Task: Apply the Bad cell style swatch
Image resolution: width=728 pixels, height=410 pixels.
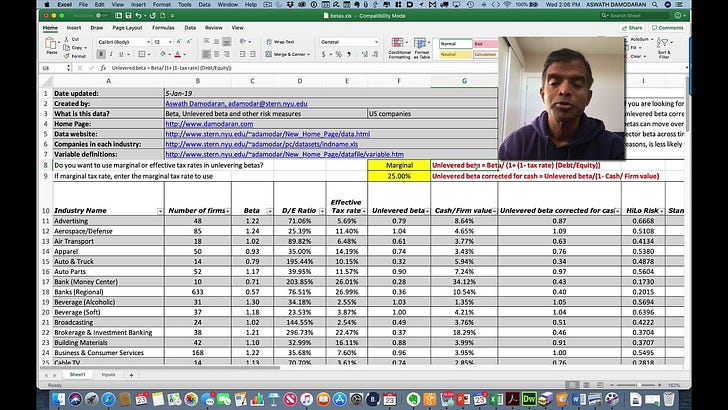Action: (x=485, y=44)
